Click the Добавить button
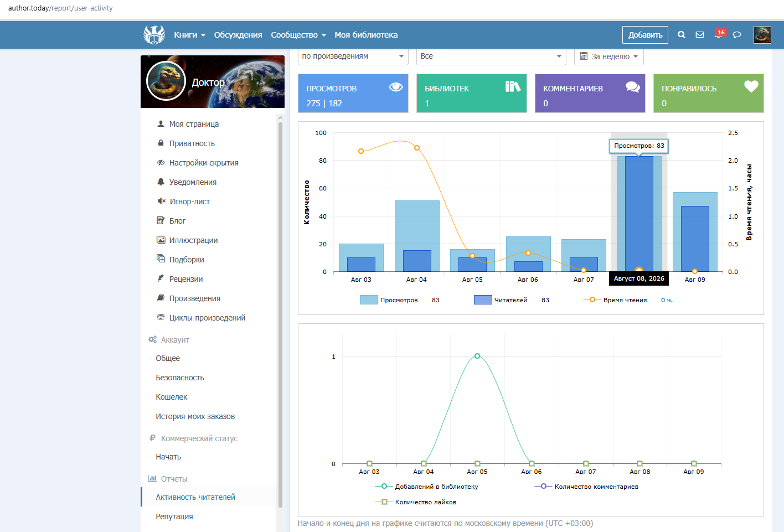The height and width of the screenshot is (532, 784). [645, 35]
